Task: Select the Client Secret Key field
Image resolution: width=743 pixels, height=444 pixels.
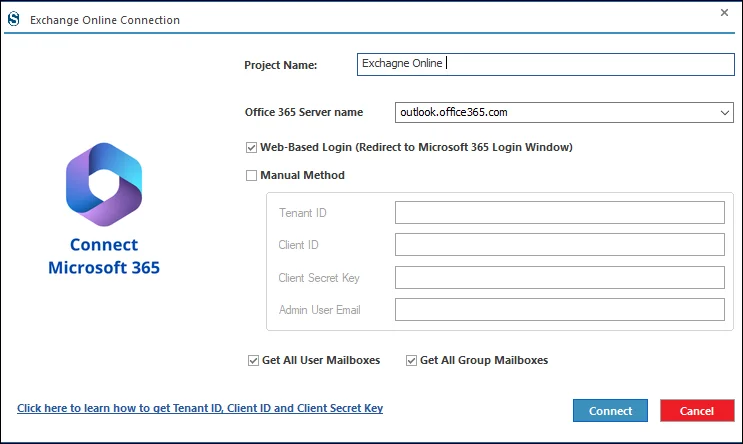Action: pos(560,277)
